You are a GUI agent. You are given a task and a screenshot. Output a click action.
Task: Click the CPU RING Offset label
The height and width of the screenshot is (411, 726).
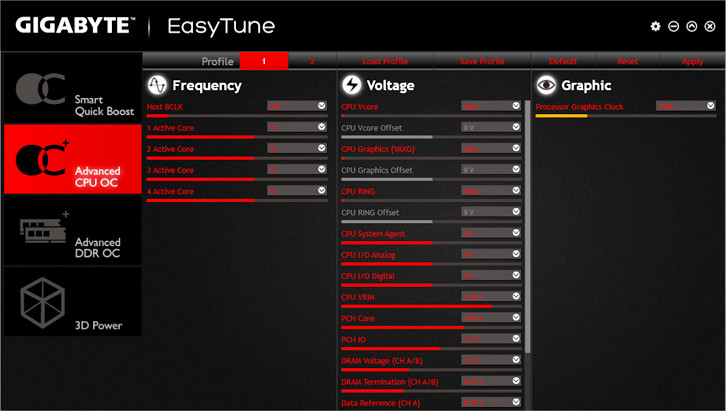click(370, 213)
